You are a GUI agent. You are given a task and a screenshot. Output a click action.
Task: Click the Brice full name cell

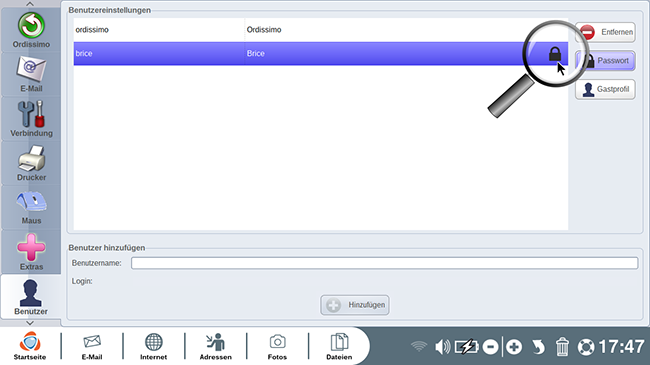[255, 54]
